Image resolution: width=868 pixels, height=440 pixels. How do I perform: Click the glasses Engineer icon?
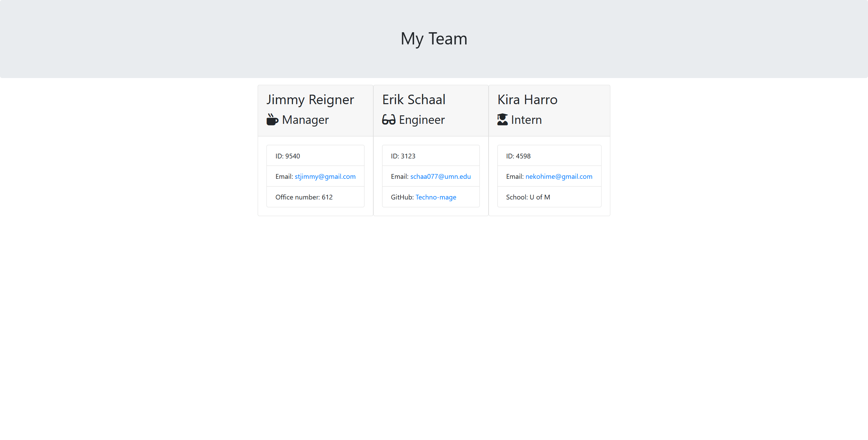pos(389,120)
